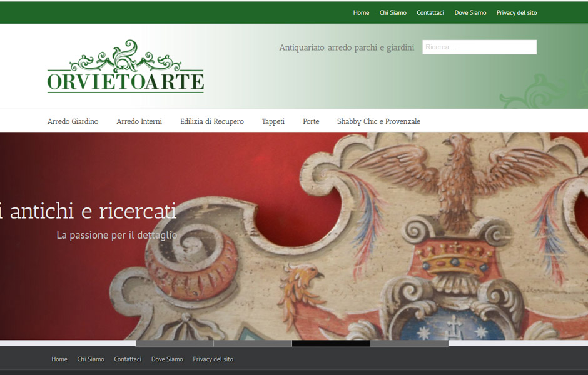The image size is (588, 375).
Task: Open Contattaci in the green top bar
Action: pos(430,12)
